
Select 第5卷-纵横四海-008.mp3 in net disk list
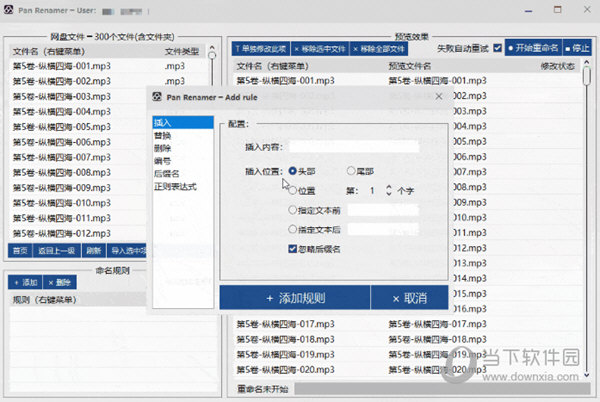62,173
